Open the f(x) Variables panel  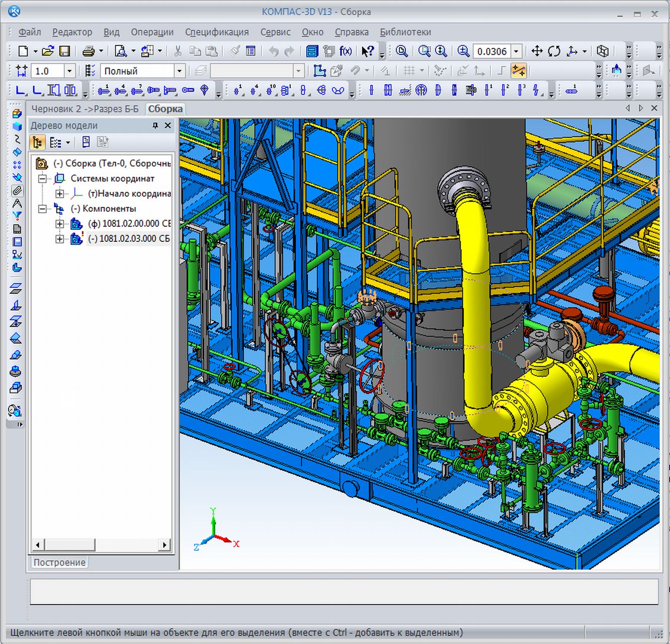point(346,51)
